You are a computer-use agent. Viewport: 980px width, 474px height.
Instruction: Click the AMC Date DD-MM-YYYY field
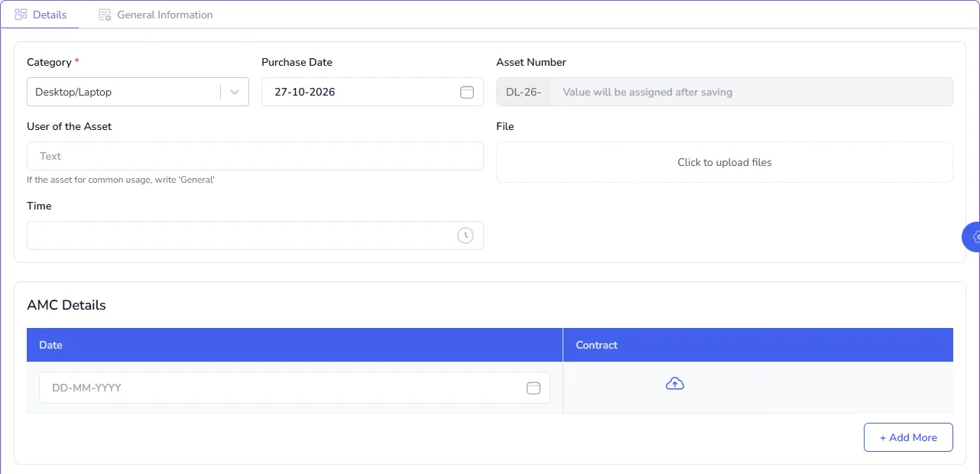point(294,388)
